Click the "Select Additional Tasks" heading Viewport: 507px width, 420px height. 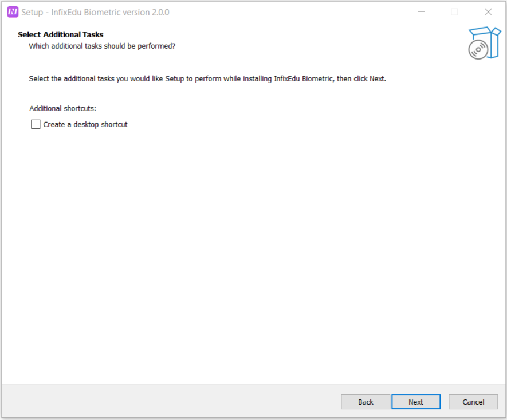pos(61,34)
